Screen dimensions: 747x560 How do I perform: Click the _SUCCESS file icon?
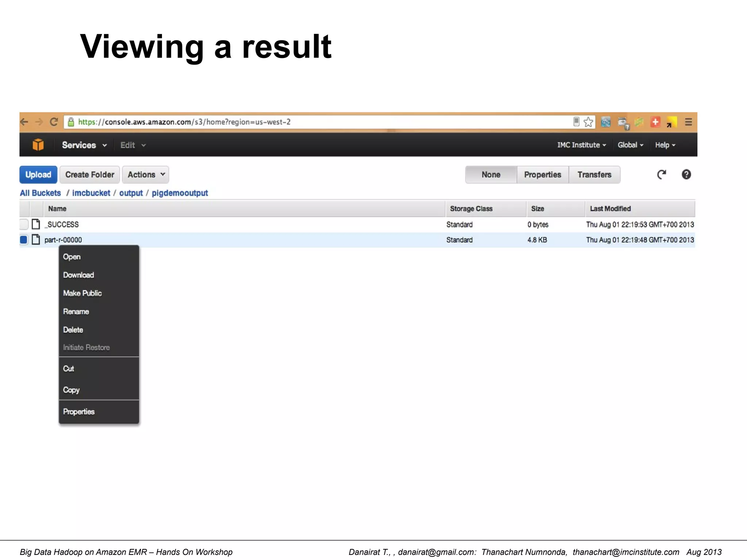[36, 224]
